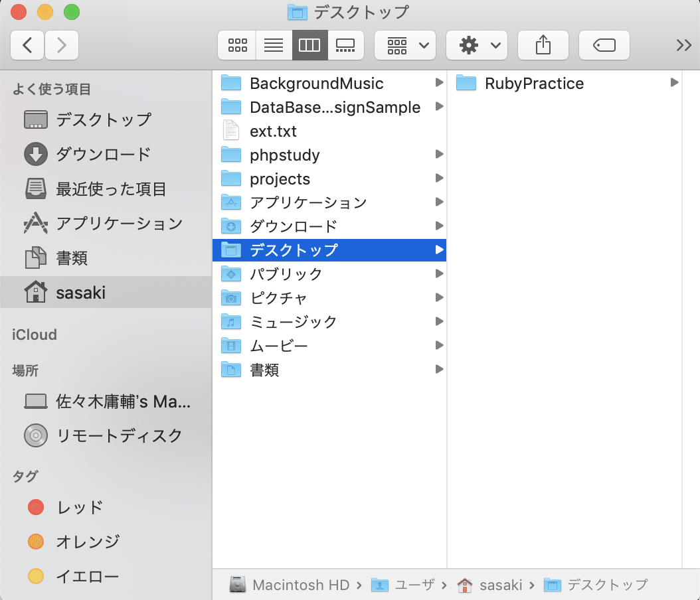Open アプリケーション in the sidebar
Image resolution: width=700 pixels, height=600 pixels.
[x=106, y=223]
